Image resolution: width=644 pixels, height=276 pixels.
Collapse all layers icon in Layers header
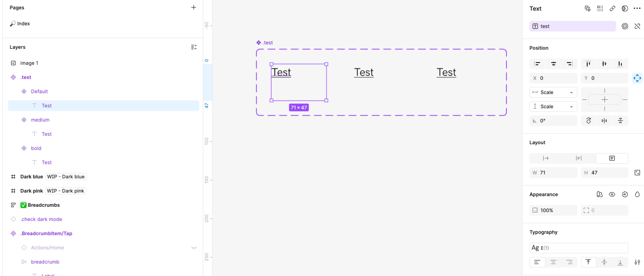[x=194, y=47]
